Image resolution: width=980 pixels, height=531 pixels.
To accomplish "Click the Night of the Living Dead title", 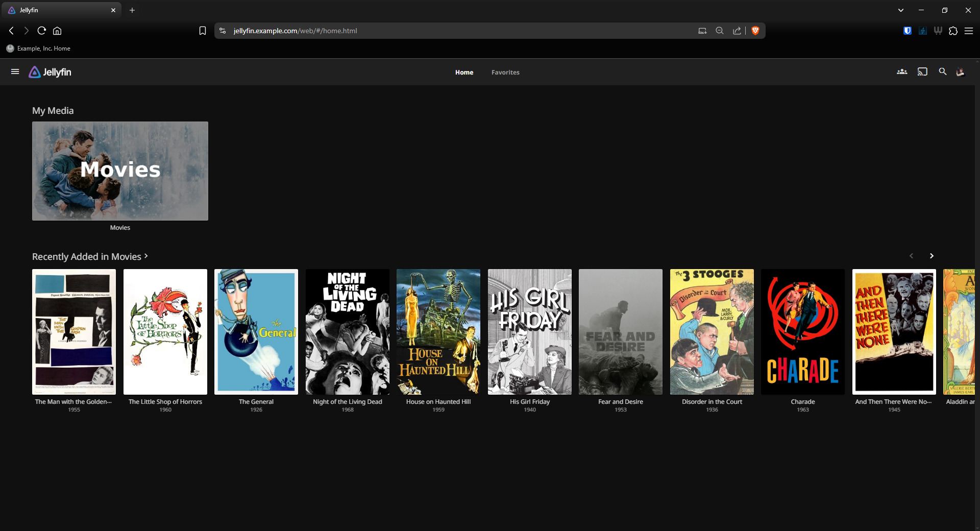I will (347, 402).
